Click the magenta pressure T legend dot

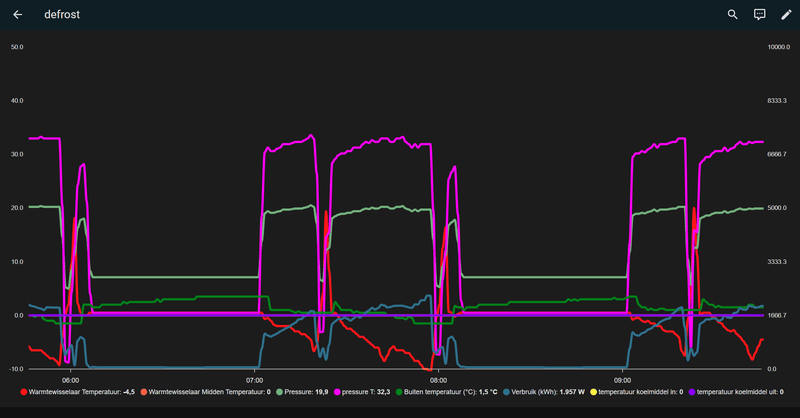point(337,392)
